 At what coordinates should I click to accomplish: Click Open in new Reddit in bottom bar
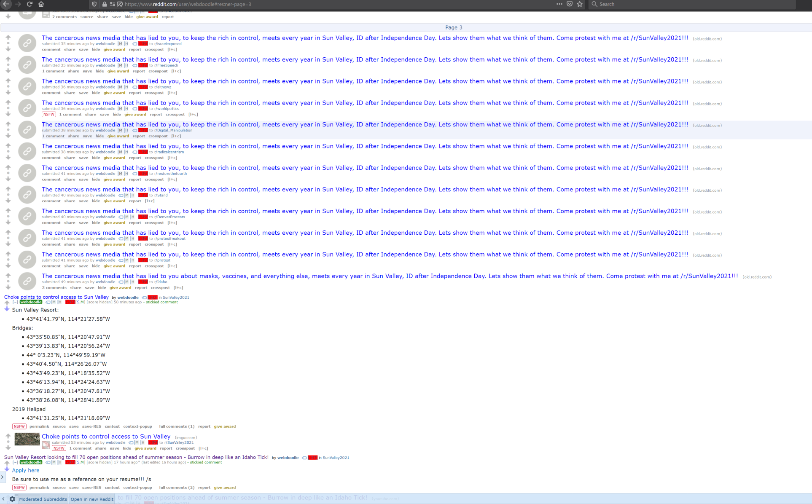(x=92, y=499)
